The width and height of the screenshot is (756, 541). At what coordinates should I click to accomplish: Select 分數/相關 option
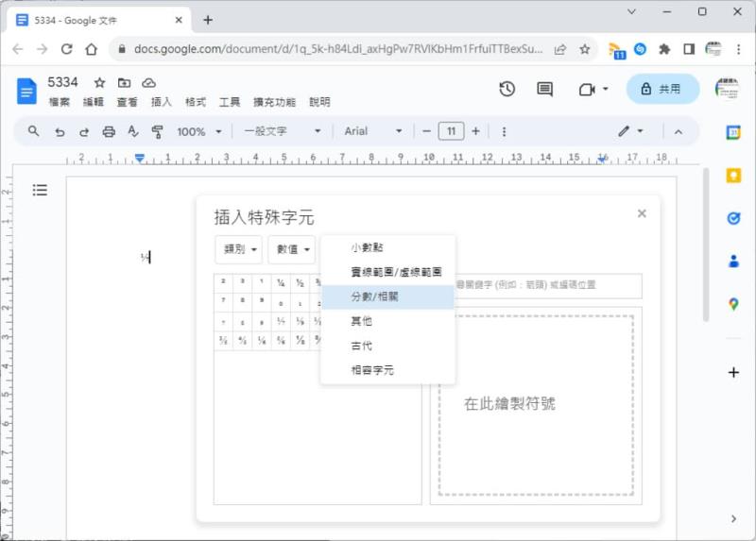387,296
